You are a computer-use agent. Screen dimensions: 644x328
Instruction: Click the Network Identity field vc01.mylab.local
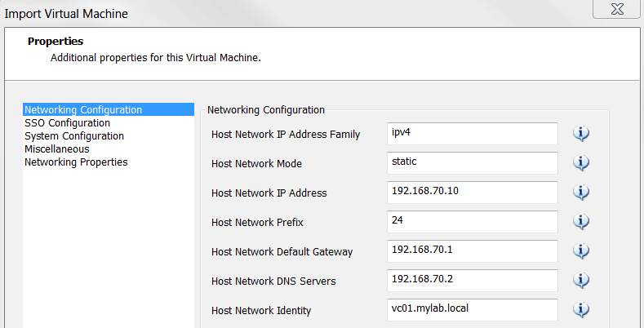pos(472,309)
